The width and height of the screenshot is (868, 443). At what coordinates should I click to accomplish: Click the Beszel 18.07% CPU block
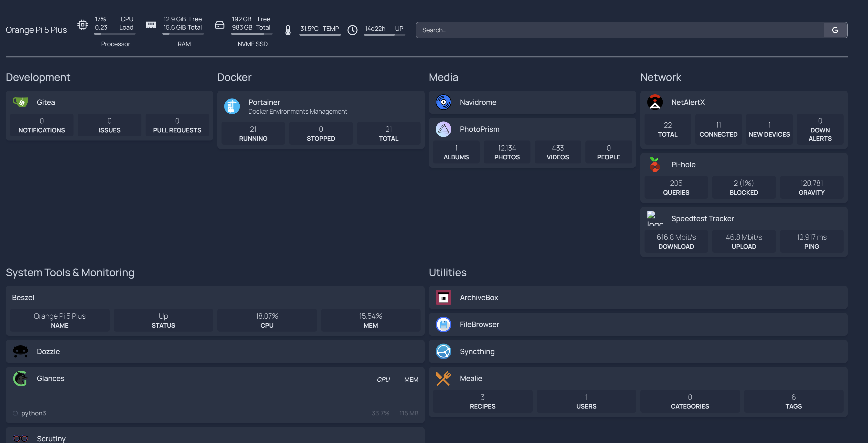[x=267, y=320]
